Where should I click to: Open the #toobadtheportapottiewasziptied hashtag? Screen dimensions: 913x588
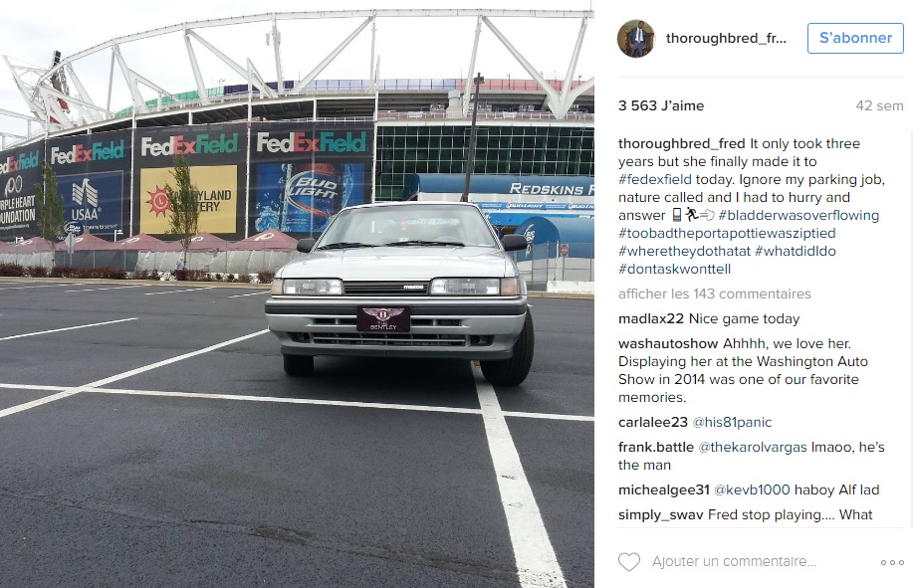tap(727, 233)
